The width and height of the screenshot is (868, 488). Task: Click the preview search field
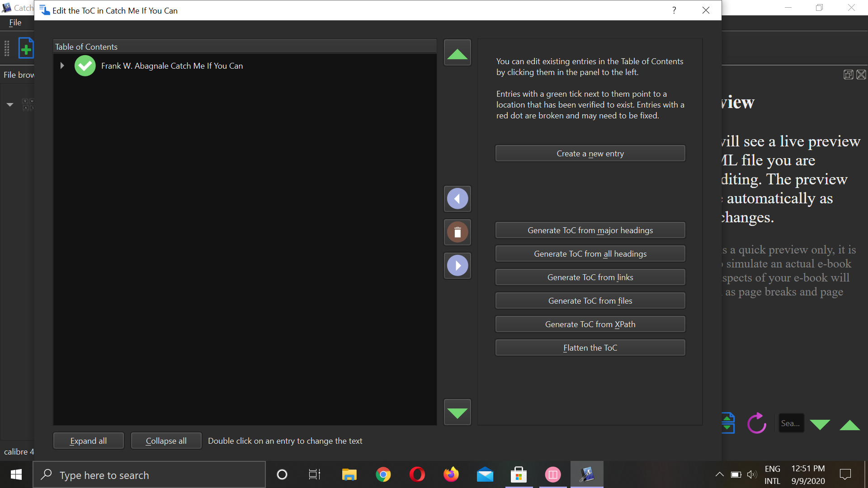(790, 423)
